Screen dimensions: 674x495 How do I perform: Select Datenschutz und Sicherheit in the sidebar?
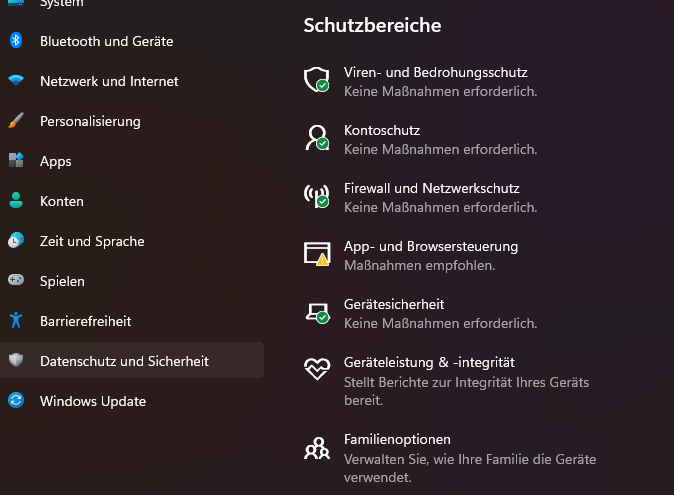tap(124, 361)
